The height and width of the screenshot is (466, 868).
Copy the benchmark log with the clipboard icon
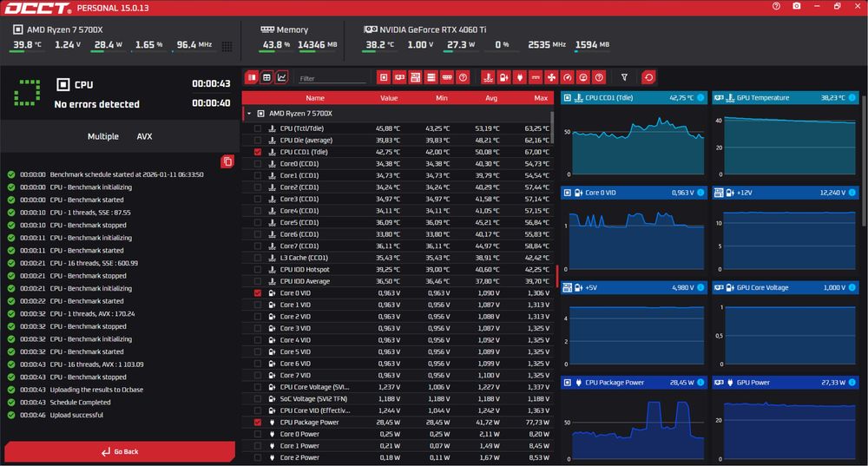[x=227, y=161]
